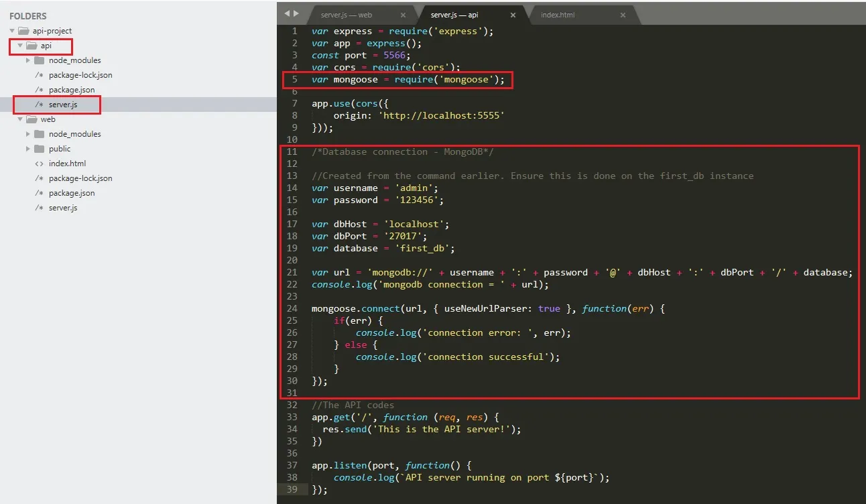Click the api-project folder icon
This screenshot has height=504, width=866.
coord(23,31)
